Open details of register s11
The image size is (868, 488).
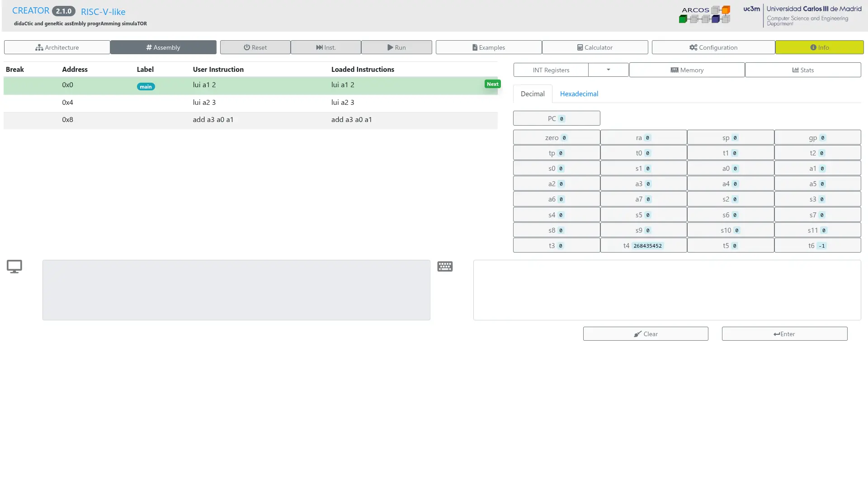click(x=817, y=230)
